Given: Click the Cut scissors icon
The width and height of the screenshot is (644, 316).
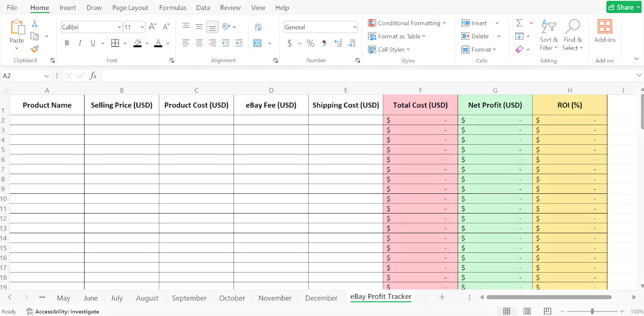Looking at the screenshot, I should (x=35, y=24).
